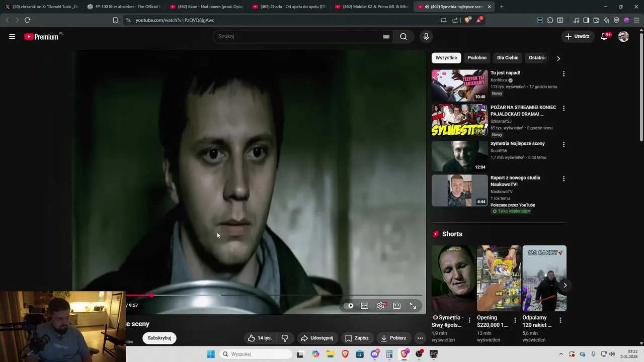The image size is (644, 362).
Task: Open Opening $220,000 short thumbnail
Action: coord(499,279)
